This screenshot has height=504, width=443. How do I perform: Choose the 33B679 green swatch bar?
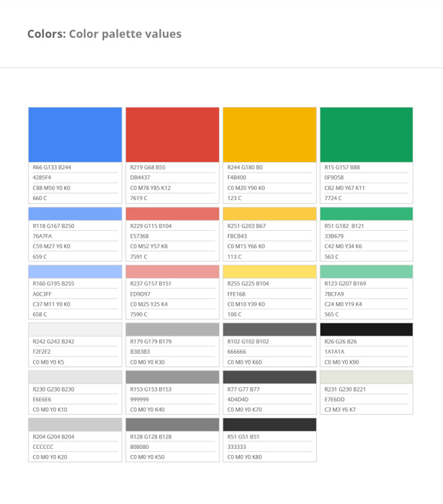pos(367,214)
